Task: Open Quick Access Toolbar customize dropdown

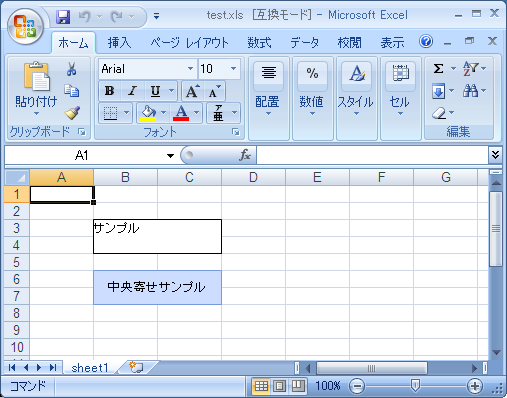Action: tap(156, 16)
